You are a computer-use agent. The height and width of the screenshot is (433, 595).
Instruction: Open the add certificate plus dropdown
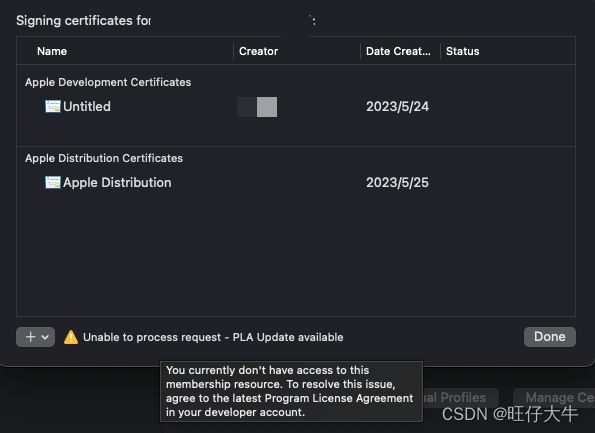(36, 337)
